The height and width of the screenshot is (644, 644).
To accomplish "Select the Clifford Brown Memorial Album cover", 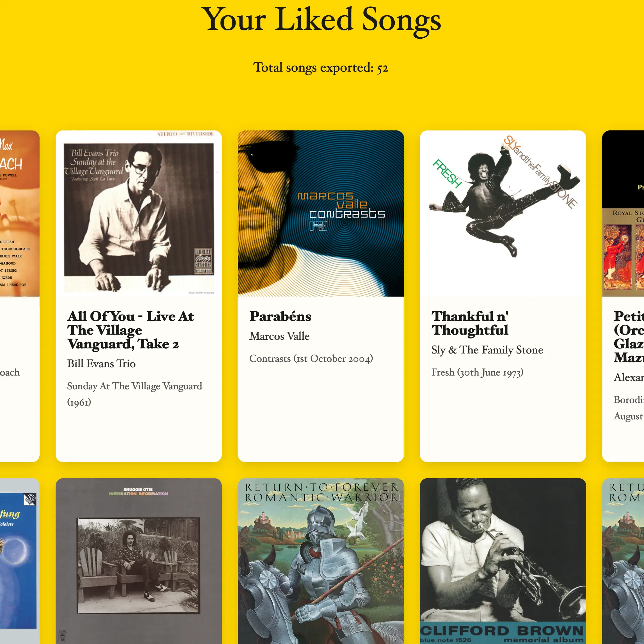I will 503,561.
